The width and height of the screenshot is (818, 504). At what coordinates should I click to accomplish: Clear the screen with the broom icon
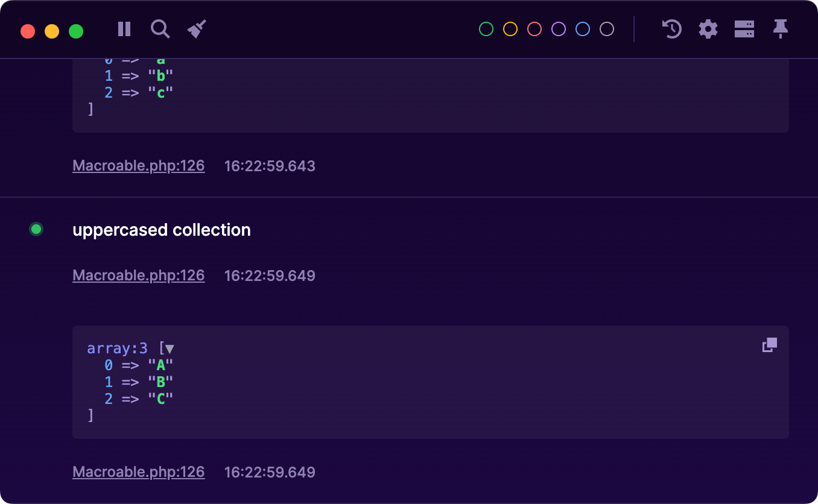(196, 28)
